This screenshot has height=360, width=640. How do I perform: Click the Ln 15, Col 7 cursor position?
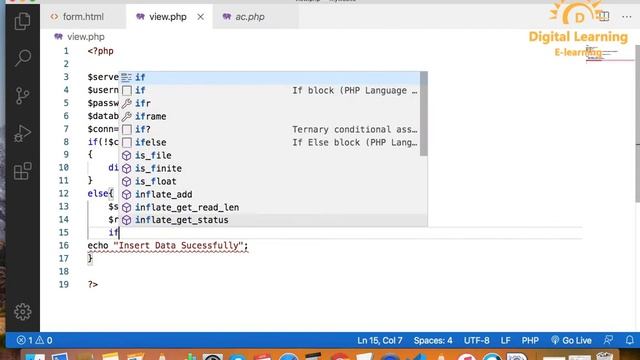click(x=380, y=340)
